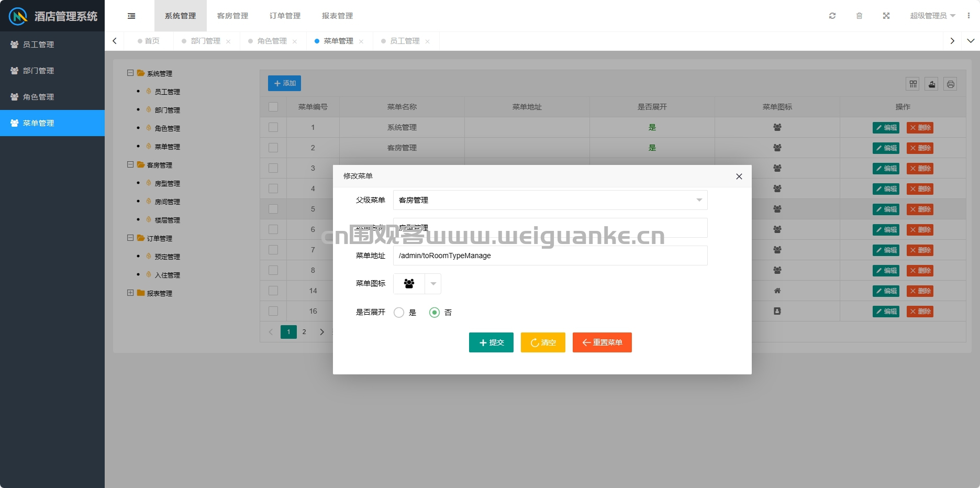
Task: Expand the 报表管理 tree node
Action: [130, 293]
